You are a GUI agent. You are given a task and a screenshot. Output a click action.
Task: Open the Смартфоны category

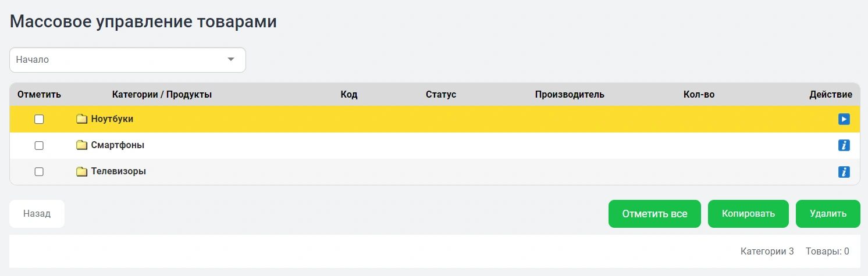(118, 145)
